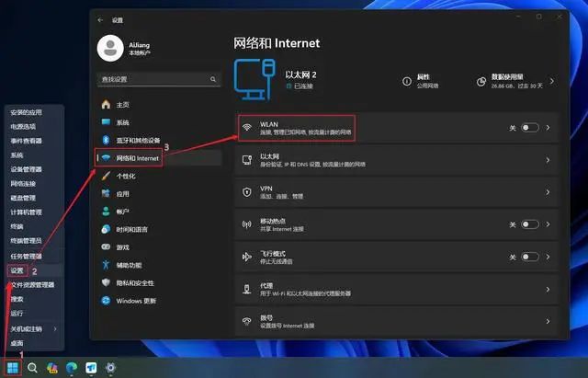Choose 设备管理器 in the context menu
The image size is (588, 378).
coord(27,169)
